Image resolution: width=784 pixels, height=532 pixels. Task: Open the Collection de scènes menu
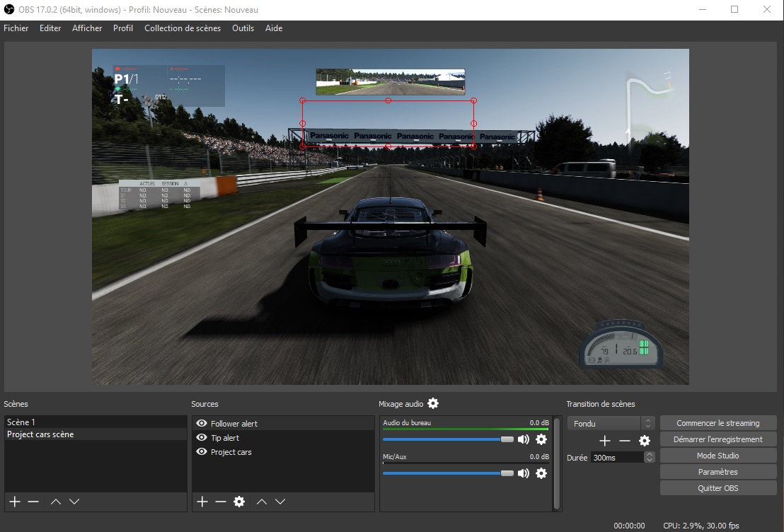pos(182,28)
